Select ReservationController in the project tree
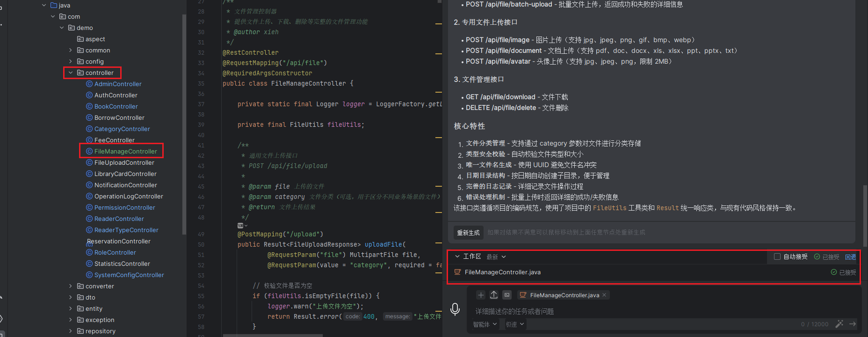 click(x=119, y=241)
